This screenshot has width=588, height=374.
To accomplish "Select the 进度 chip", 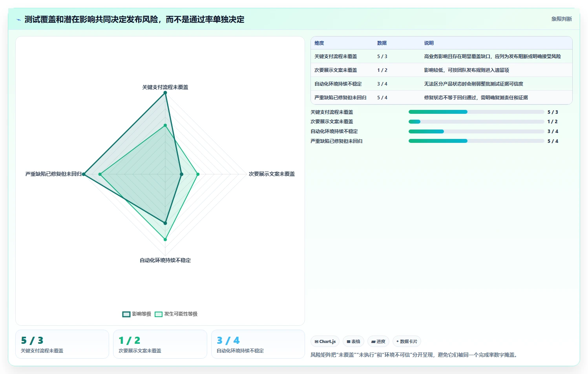I will 378,341.
